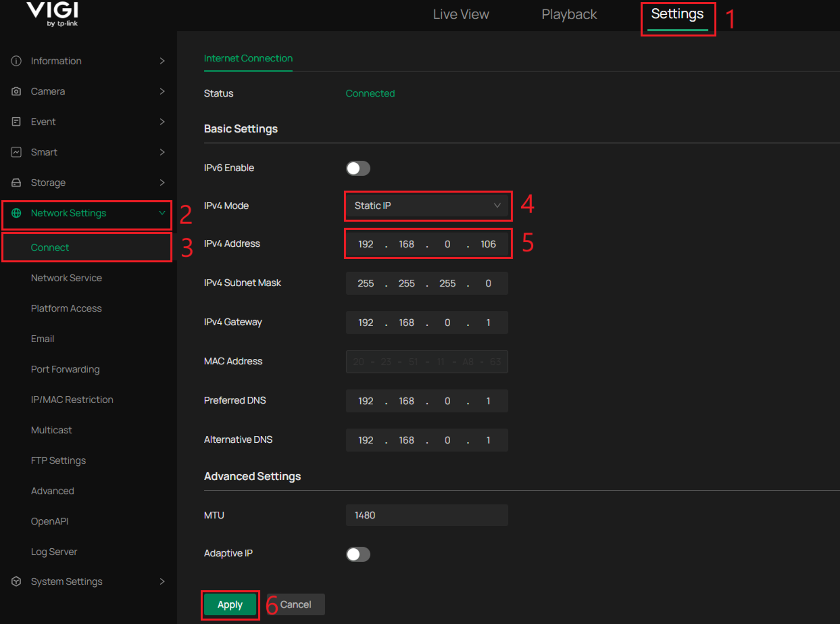Click the Preferred DNS label
This screenshot has height=624, width=840.
click(235, 400)
